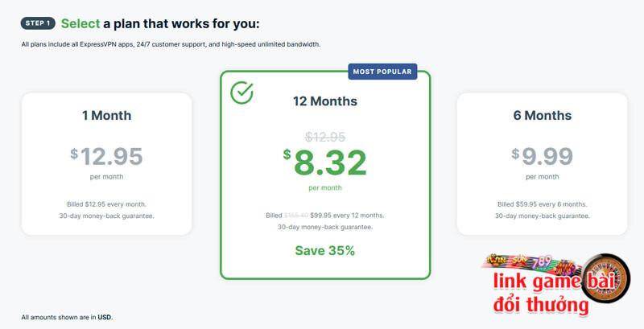Click the green checkmark circle icon

(242, 93)
